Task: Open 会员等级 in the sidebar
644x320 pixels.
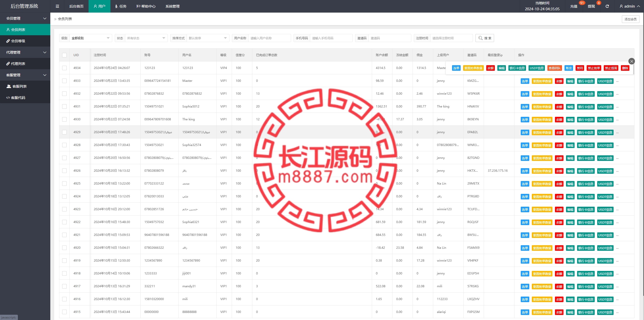Action: [25, 41]
